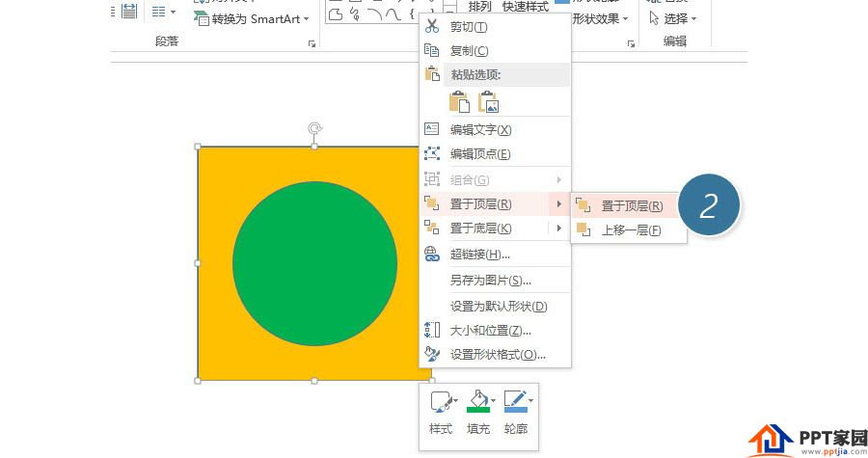Click the top-left corner handle of square
The height and width of the screenshot is (458, 868).
(198, 147)
